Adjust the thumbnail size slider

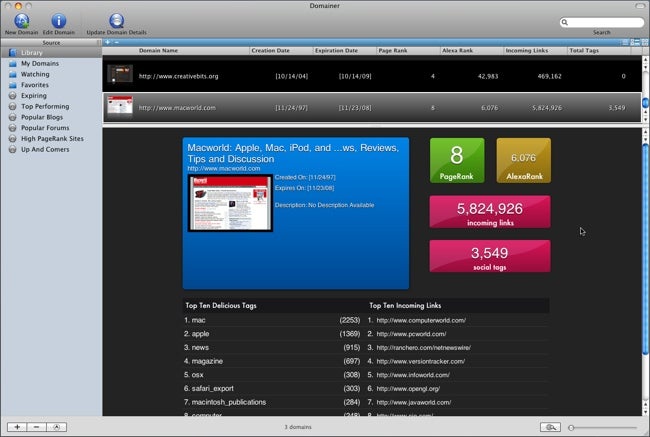(x=602, y=427)
